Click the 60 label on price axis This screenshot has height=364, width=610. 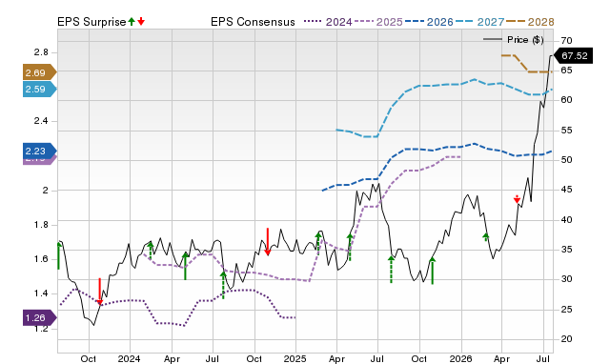tap(566, 100)
